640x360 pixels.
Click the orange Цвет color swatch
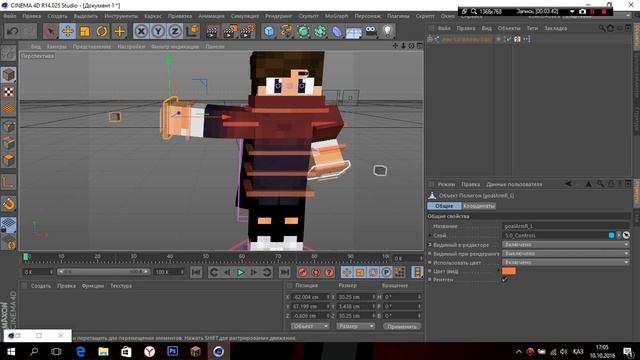tap(509, 271)
